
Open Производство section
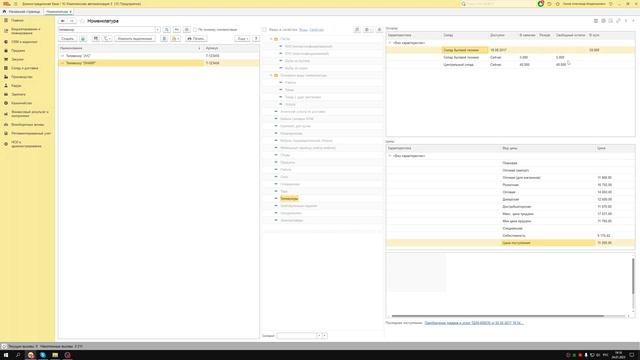[x=22, y=77]
